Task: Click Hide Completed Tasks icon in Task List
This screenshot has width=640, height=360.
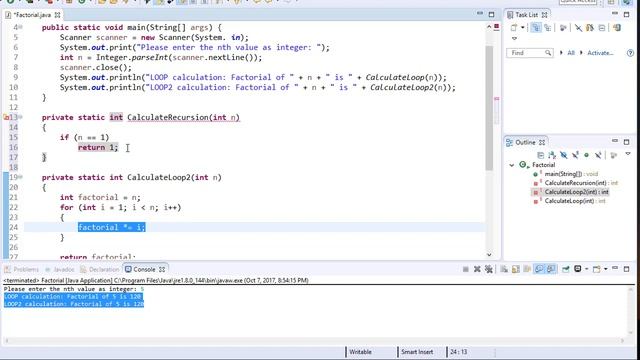Action: coord(578,28)
